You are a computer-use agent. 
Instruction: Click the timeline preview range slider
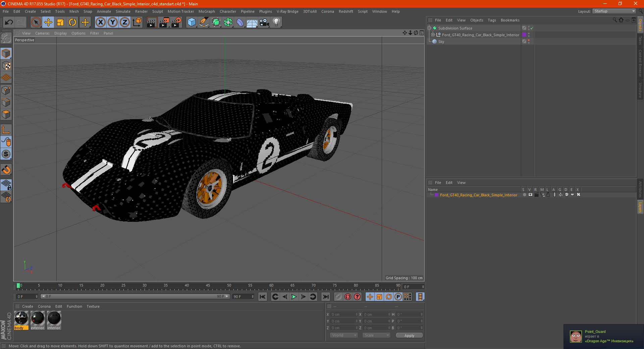pyautogui.click(x=135, y=296)
